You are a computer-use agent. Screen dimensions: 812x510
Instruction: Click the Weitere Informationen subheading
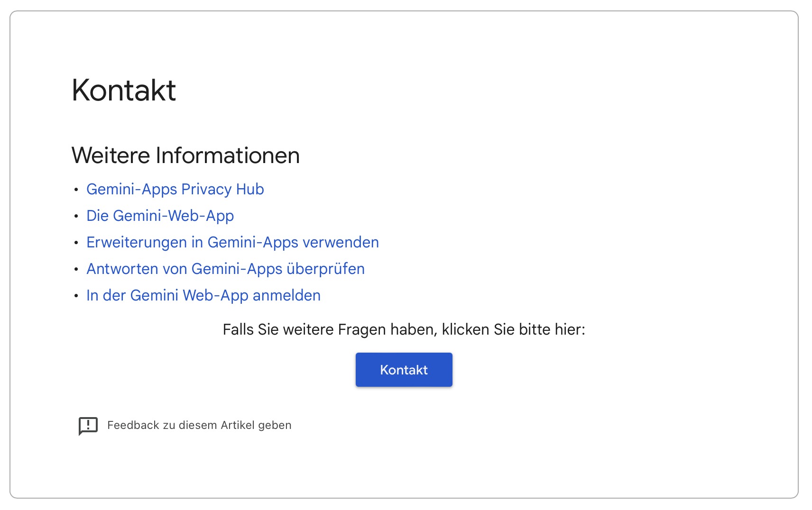click(185, 155)
